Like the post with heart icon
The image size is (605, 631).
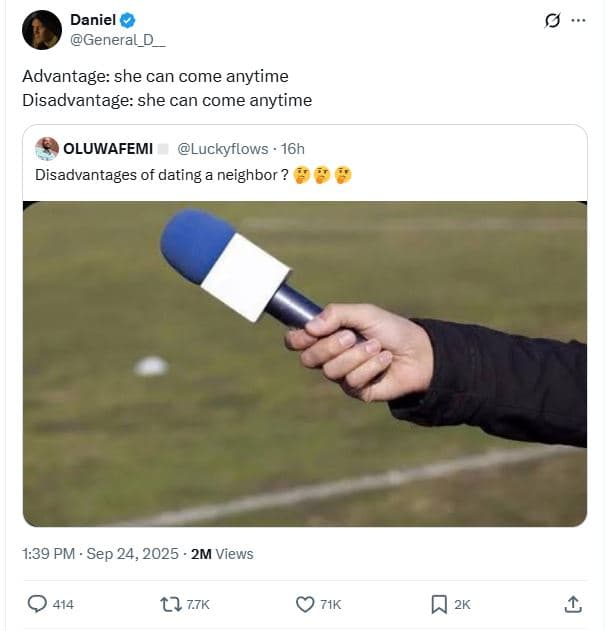[x=306, y=604]
